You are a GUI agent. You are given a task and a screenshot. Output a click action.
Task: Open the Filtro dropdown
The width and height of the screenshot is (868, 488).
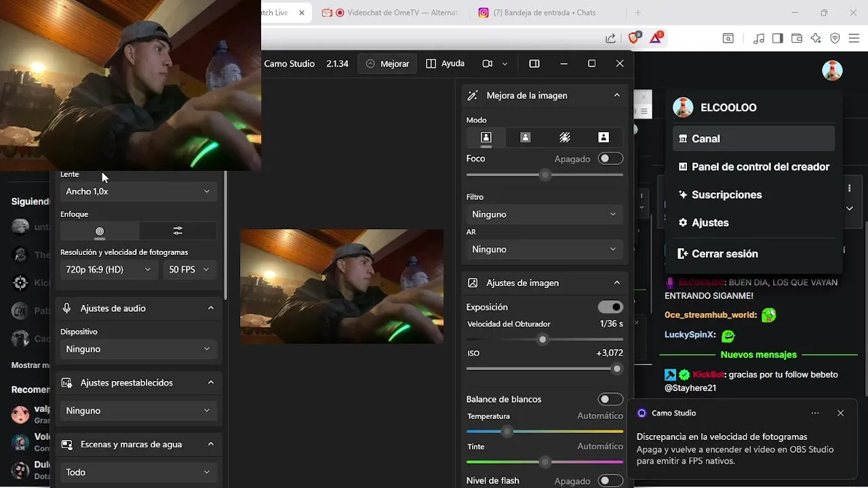point(545,214)
